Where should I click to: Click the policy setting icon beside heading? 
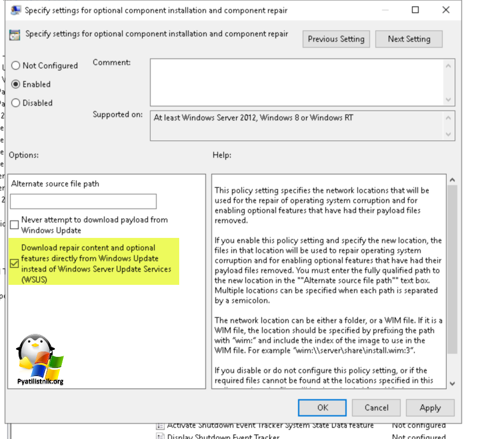[14, 35]
